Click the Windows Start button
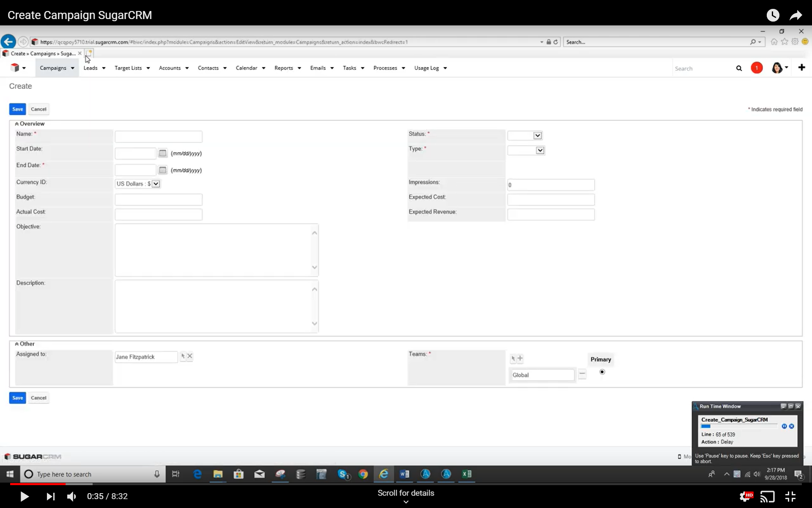The width and height of the screenshot is (812, 508). [x=10, y=474]
